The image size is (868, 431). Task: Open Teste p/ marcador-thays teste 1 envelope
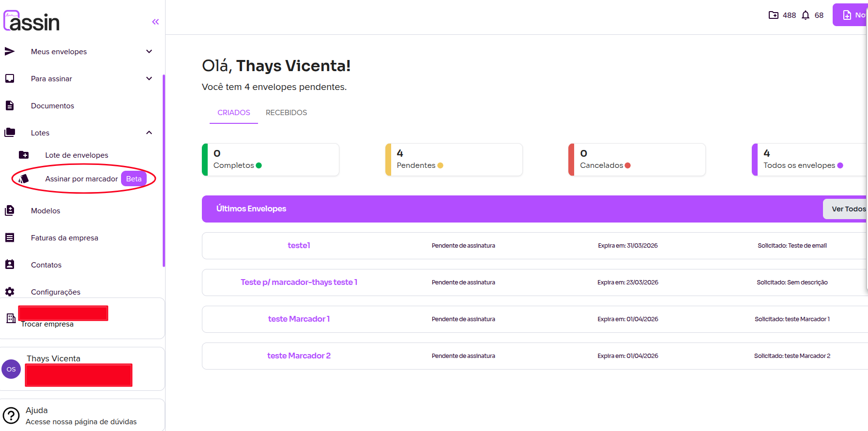[x=299, y=282]
